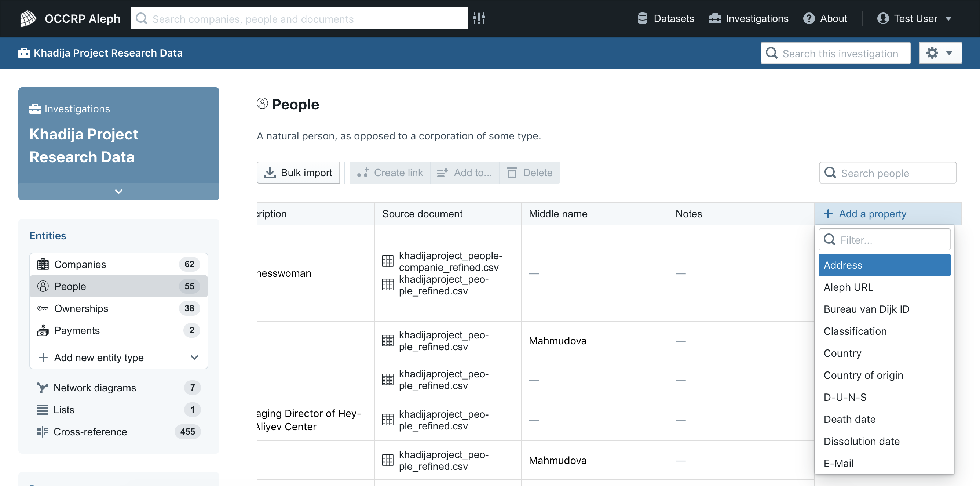Image resolution: width=980 pixels, height=486 pixels.
Task: Open the People entity list
Action: coord(119,286)
